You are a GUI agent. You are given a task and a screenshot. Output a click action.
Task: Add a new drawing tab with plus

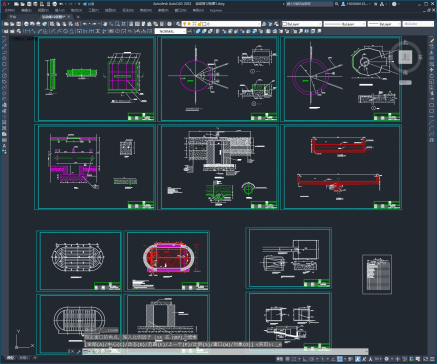[x=78, y=17]
